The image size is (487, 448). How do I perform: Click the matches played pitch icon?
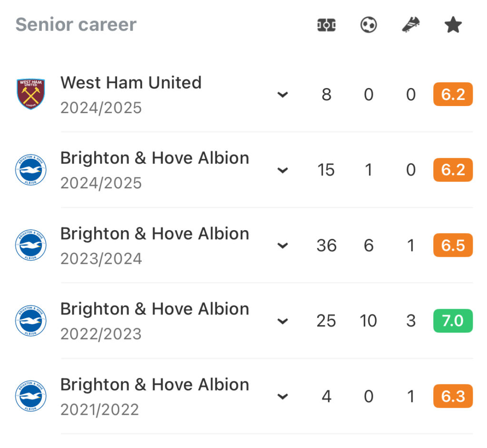326,25
